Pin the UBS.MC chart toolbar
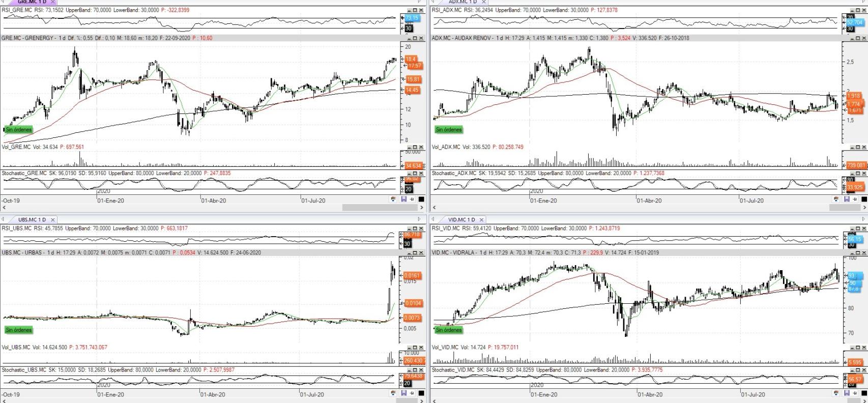The image size is (868, 403). [412, 393]
